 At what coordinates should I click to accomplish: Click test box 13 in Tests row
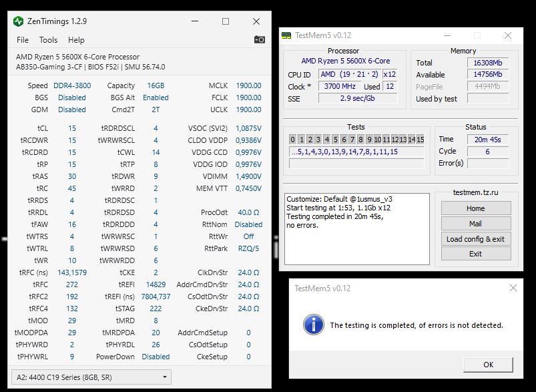click(x=403, y=139)
